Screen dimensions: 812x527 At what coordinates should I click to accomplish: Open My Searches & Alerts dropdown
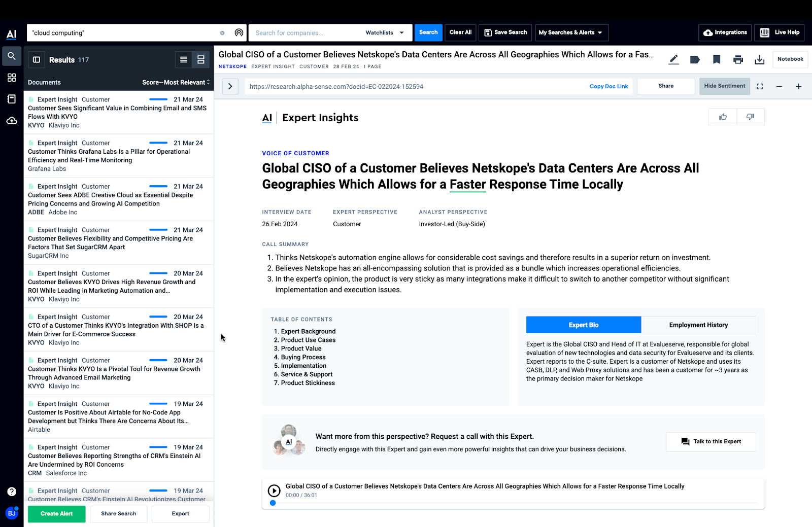tap(571, 33)
